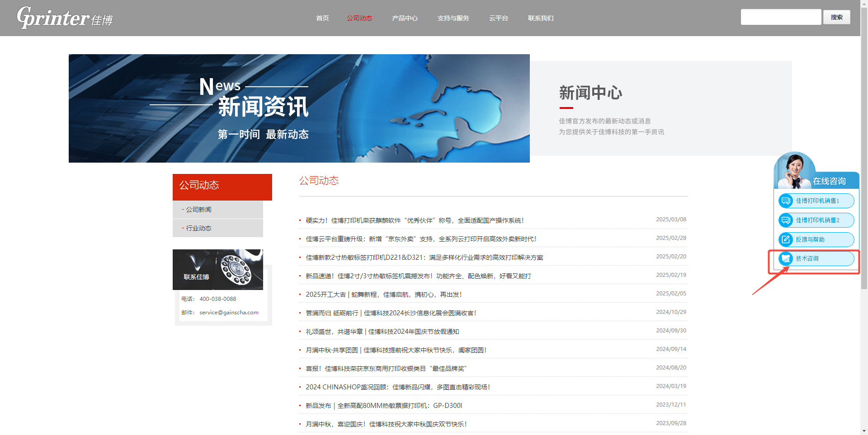This screenshot has height=435, width=868.
Task: Open the 佳博打印机销售1 chat button
Action: coord(816,201)
